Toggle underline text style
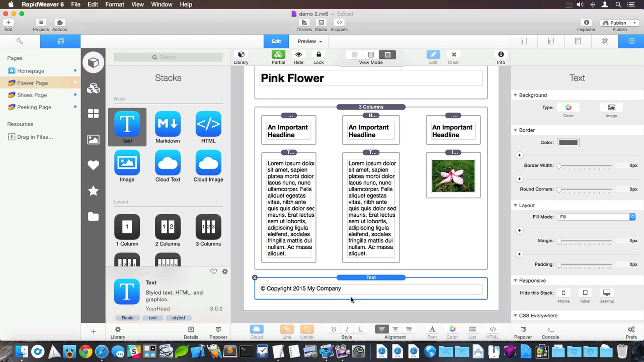 [x=360, y=329]
